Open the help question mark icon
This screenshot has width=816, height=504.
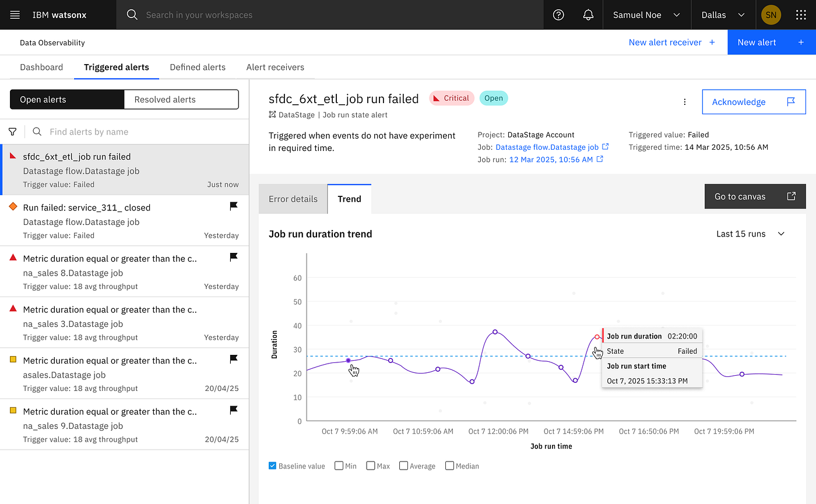click(558, 15)
